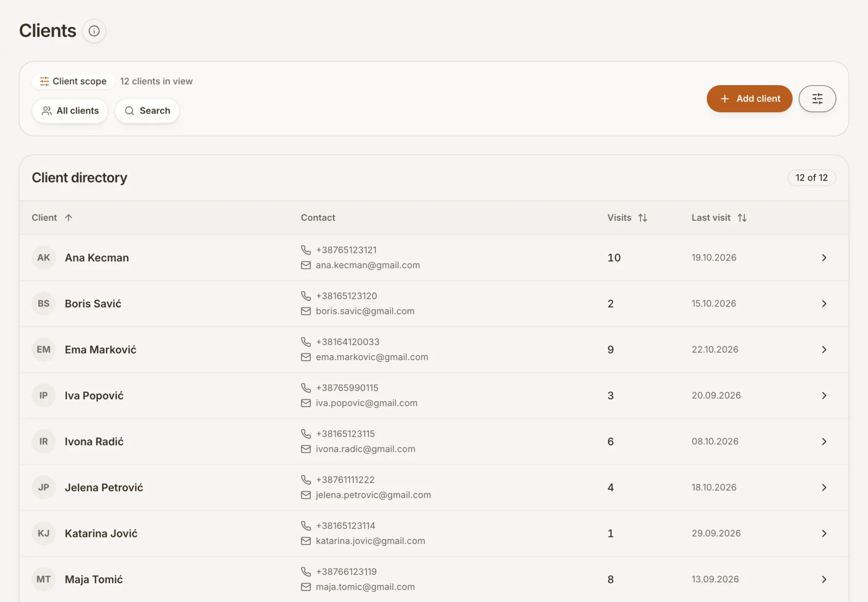Click the Contact column header
Viewport: 868px width, 602px height.
click(318, 217)
